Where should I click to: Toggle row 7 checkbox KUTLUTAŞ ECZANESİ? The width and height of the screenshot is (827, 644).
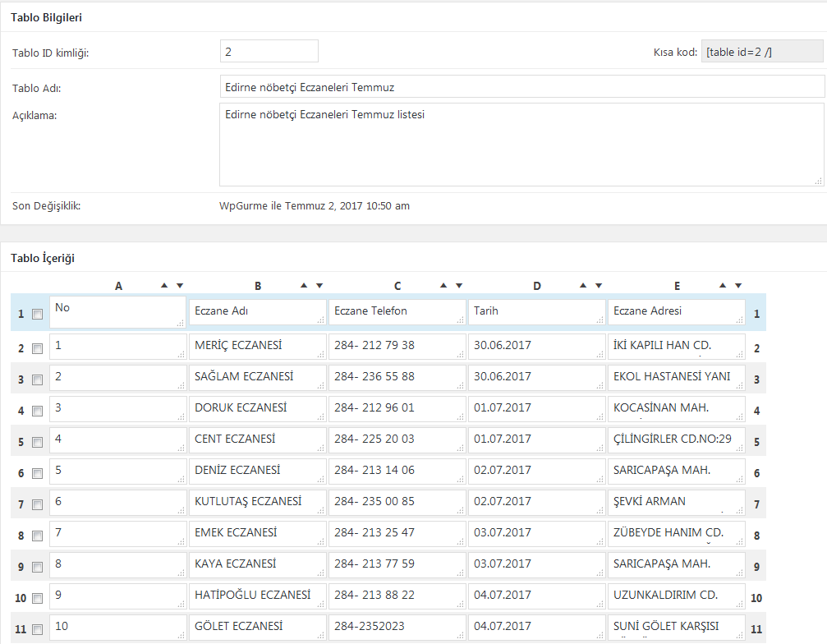tap(38, 504)
